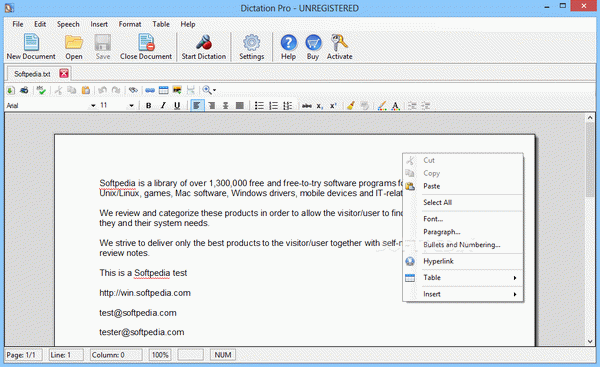Click the scissors Cut icon in toolbar
Screen dimensions: 600x367
click(x=58, y=90)
